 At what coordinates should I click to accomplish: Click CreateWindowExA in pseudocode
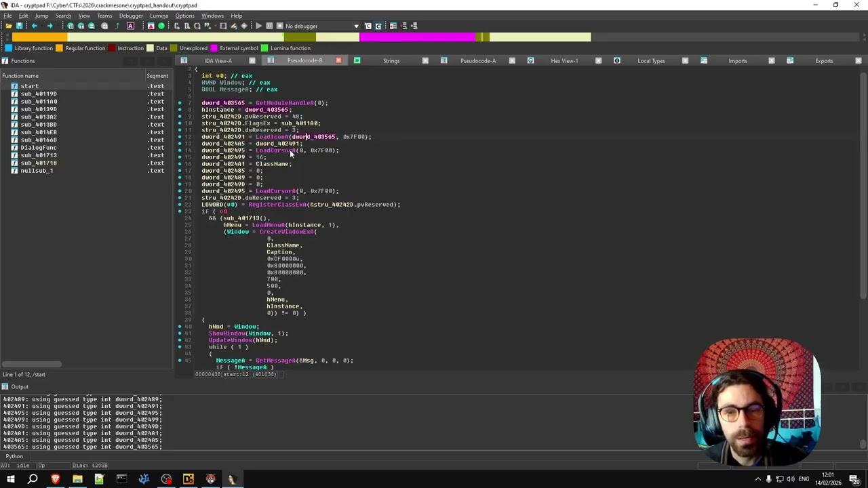tap(286, 232)
